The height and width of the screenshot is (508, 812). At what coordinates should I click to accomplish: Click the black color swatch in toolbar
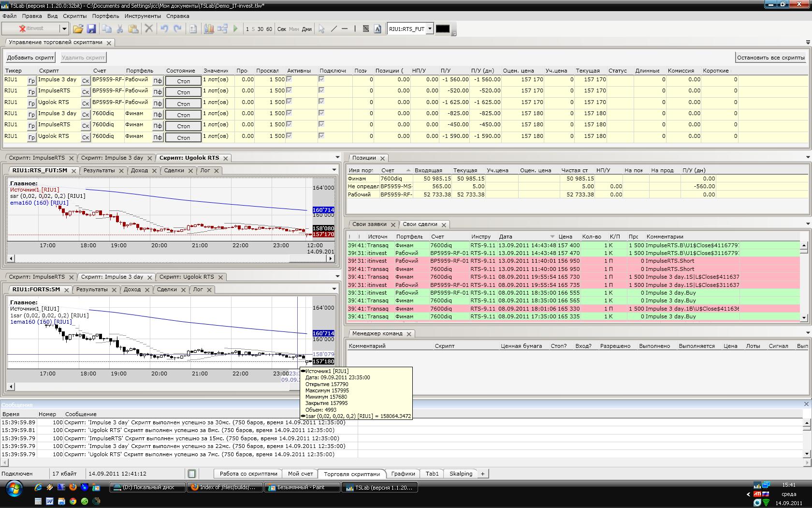click(443, 29)
